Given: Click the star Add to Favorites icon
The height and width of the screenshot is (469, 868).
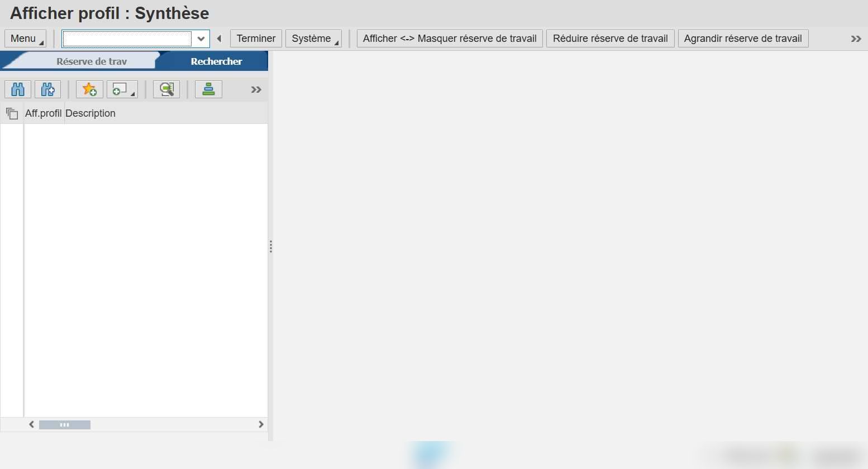Looking at the screenshot, I should (89, 89).
